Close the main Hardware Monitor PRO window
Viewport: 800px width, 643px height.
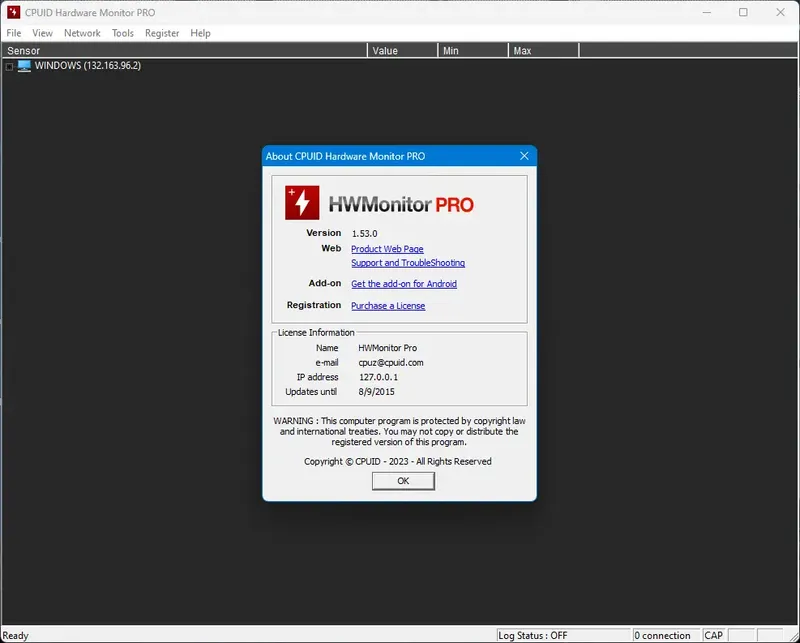780,12
